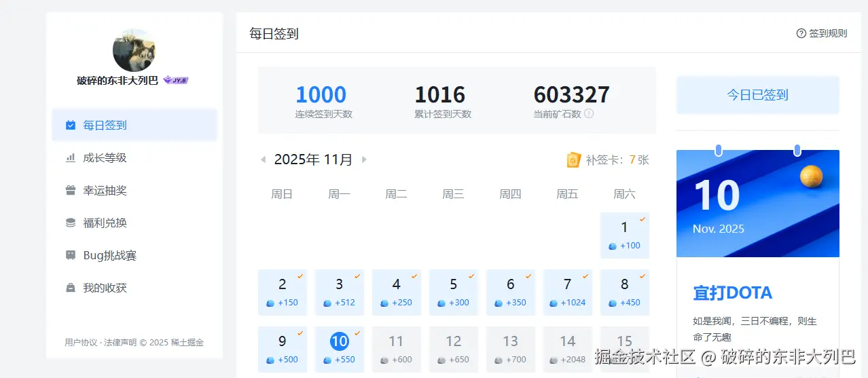Click the orange checkmark on day 8
Screen dimensions: 868x378
coord(643,276)
